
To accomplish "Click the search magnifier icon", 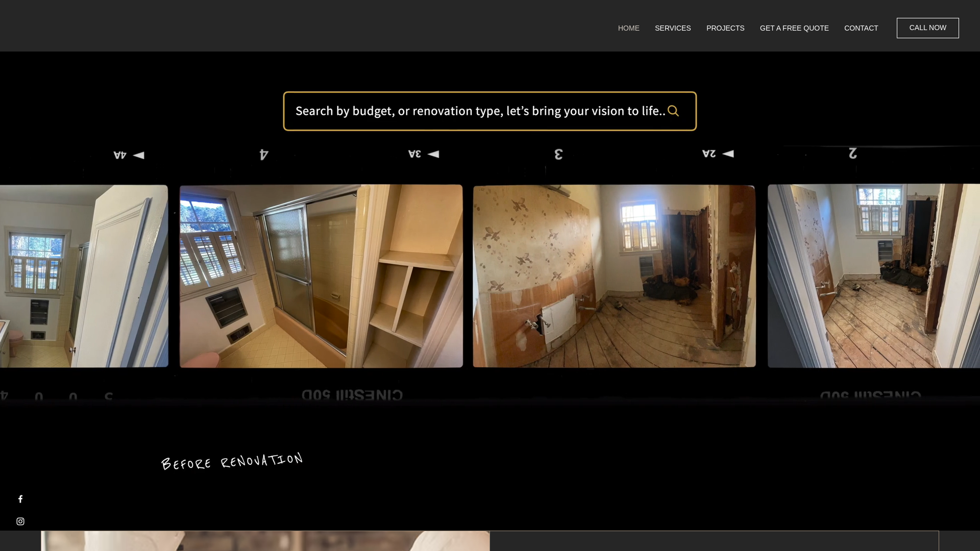I will click(x=673, y=111).
